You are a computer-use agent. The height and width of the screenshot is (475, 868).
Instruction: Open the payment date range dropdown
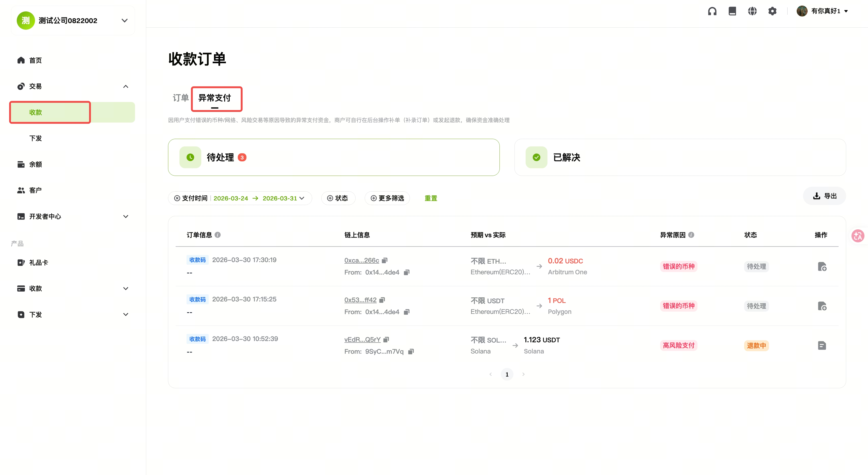302,198
